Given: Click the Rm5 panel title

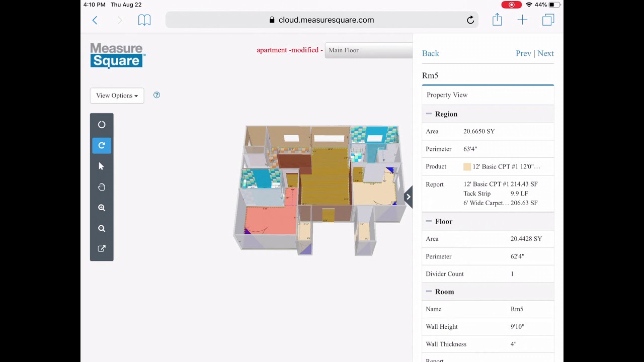Looking at the screenshot, I should (x=430, y=75).
